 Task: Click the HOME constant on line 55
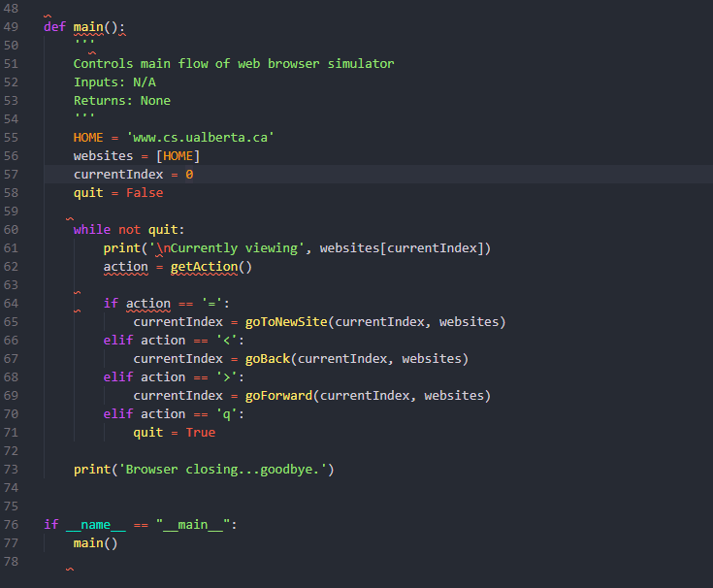(x=88, y=138)
